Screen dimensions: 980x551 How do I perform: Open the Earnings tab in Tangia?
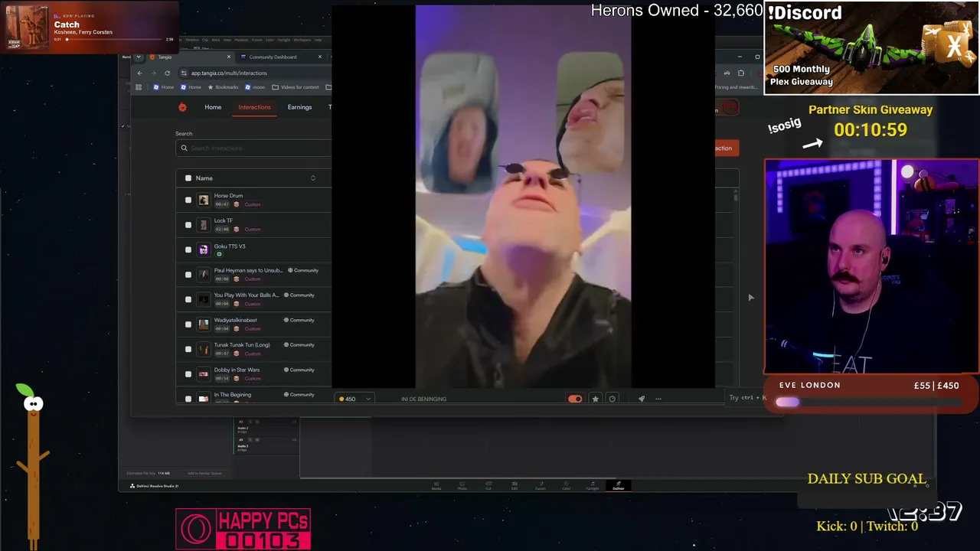pos(299,107)
